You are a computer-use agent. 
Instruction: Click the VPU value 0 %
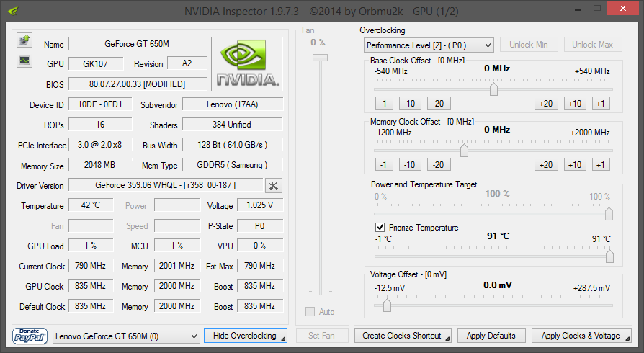point(260,246)
